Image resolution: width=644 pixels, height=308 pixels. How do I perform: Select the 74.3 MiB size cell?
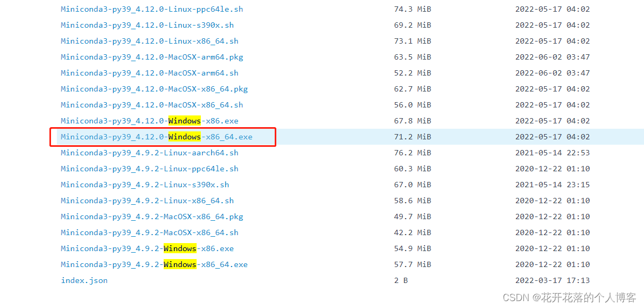pos(412,9)
